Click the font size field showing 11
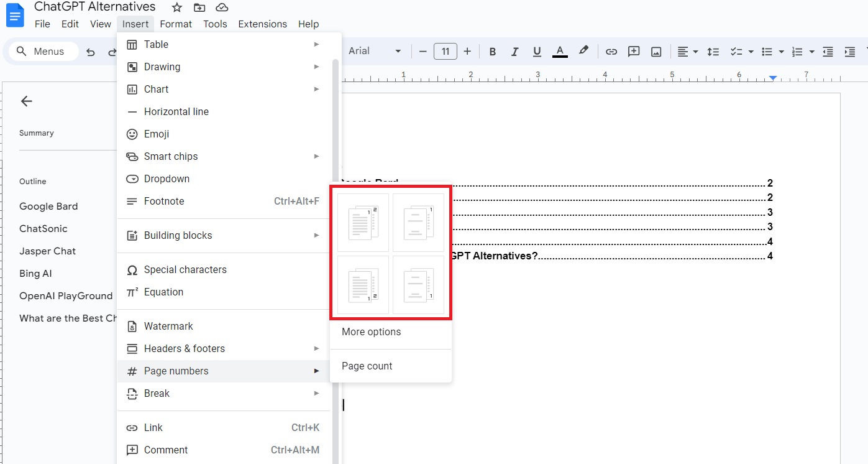 [x=445, y=51]
